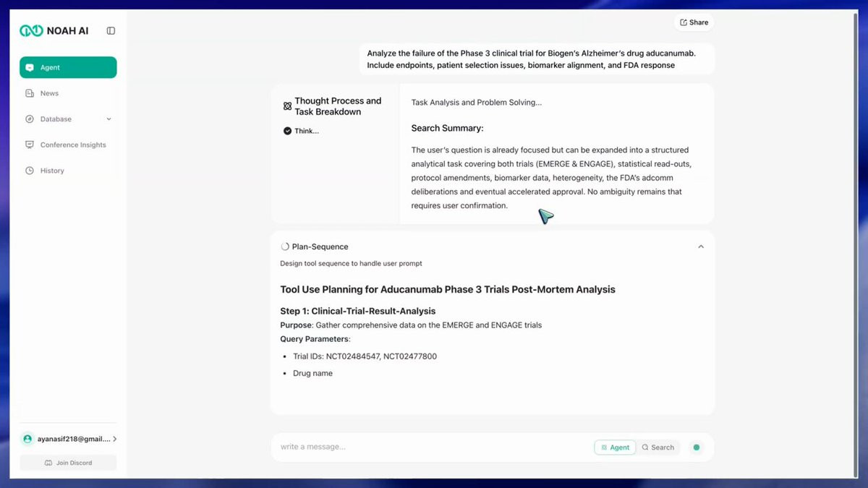This screenshot has width=868, height=488.
Task: Click the green send status button
Action: click(697, 448)
